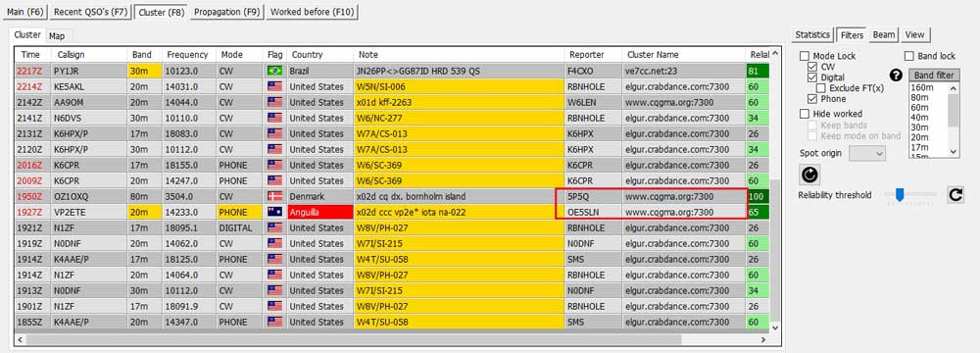Click the US flag in N6DVS row

coord(274,118)
